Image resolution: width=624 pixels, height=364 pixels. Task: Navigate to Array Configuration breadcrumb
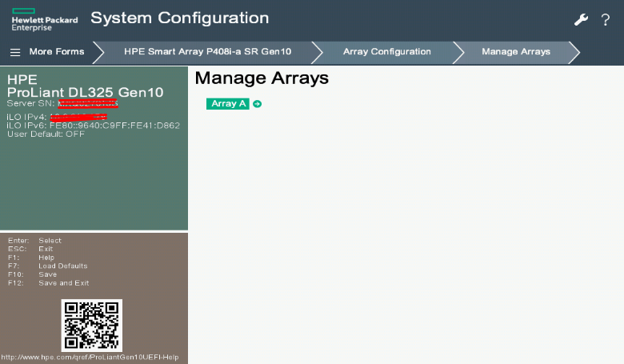386,52
